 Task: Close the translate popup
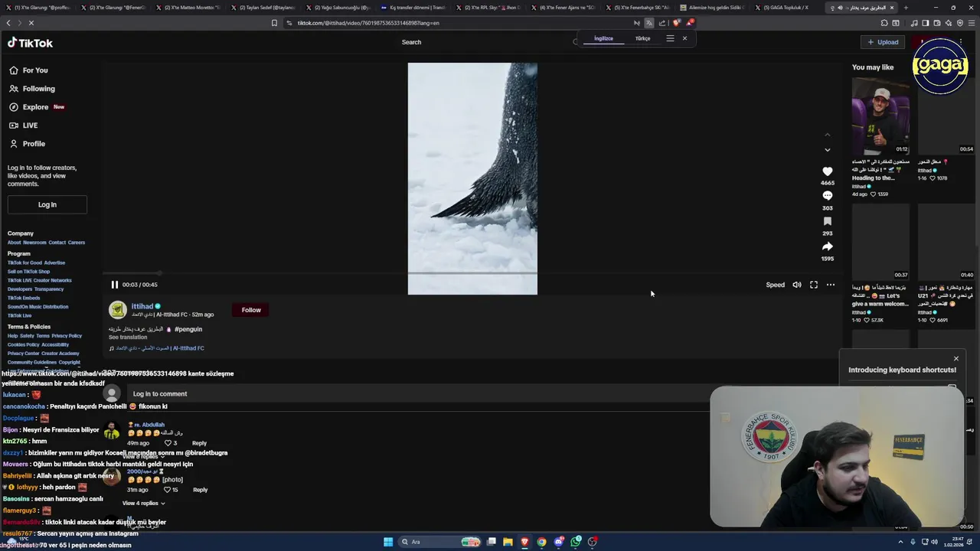[684, 38]
